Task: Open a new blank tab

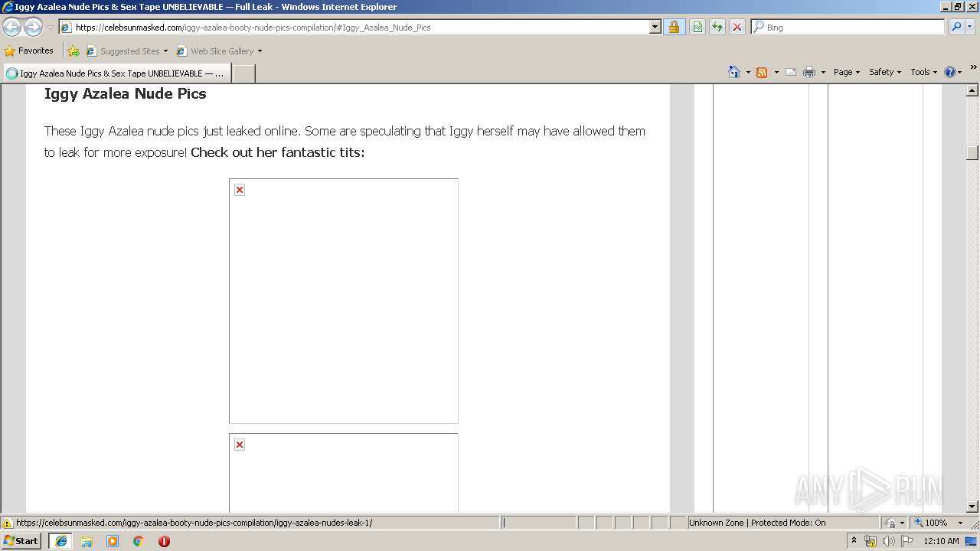Action: [x=243, y=73]
